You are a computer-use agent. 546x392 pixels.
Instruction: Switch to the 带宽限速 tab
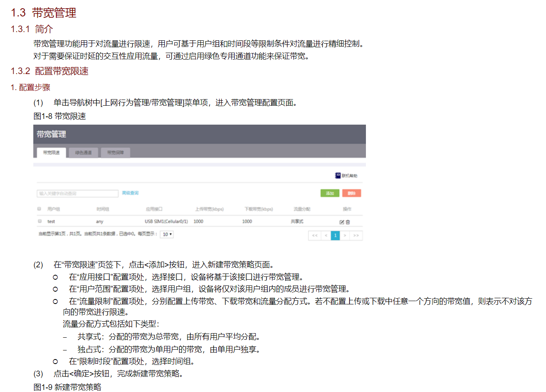coord(51,153)
